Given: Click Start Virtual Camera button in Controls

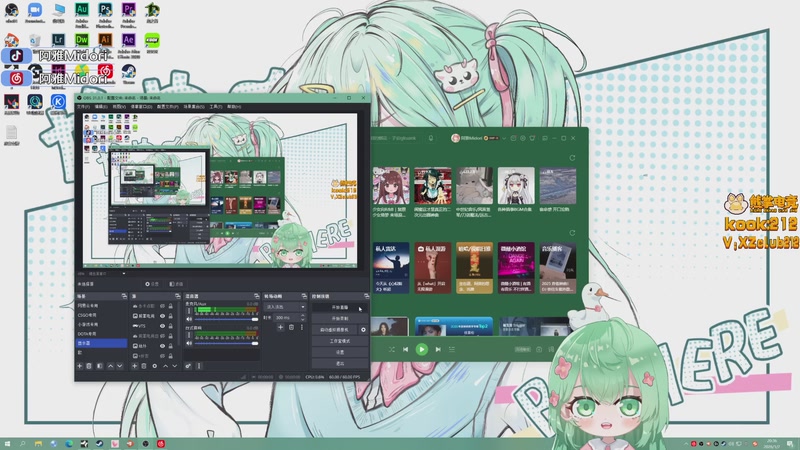Looking at the screenshot, I should [x=335, y=330].
